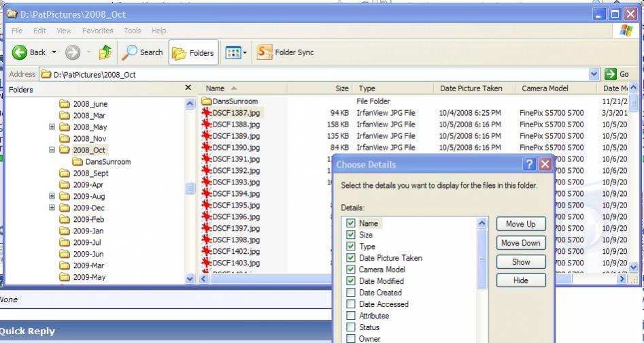Select the DSCF1388.jpg file icon
This screenshot has height=343, width=644.
[x=206, y=124]
